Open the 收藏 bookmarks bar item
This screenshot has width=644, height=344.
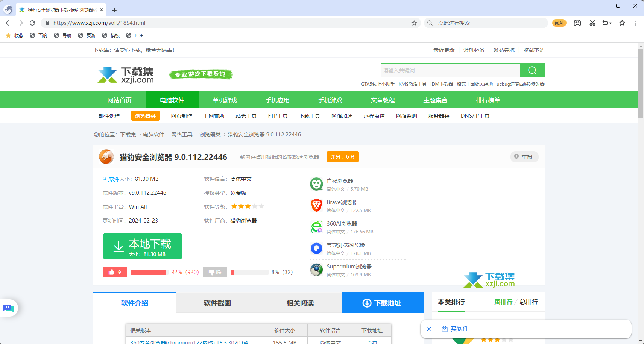[15, 36]
